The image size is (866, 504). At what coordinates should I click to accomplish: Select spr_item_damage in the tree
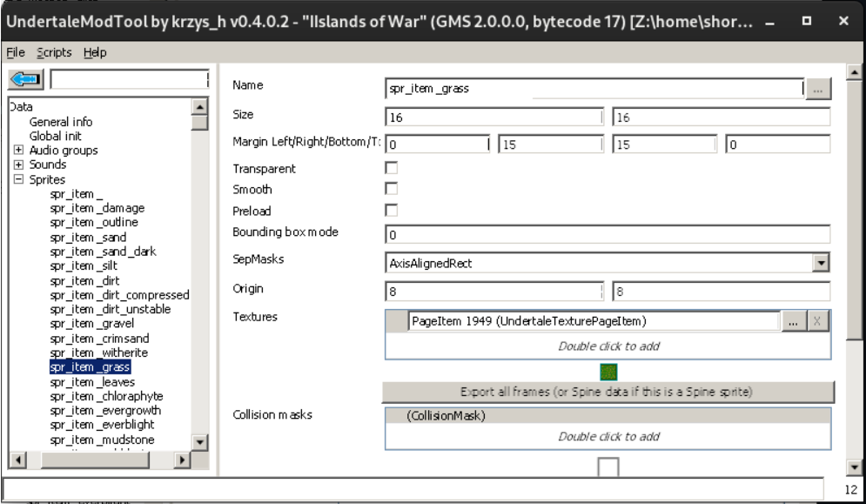(97, 208)
